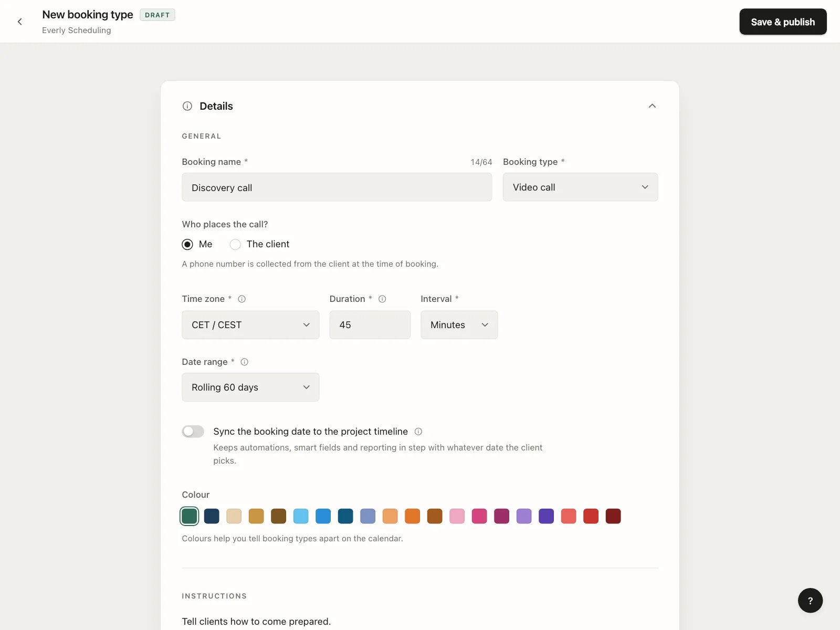Pick the medium blue colour swatch

[x=323, y=517]
